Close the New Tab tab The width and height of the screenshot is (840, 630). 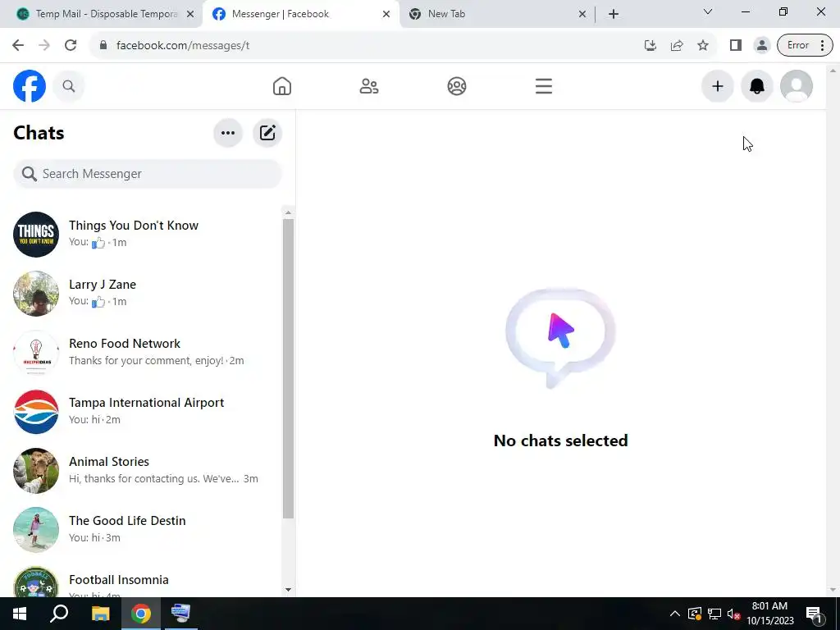[x=582, y=14]
